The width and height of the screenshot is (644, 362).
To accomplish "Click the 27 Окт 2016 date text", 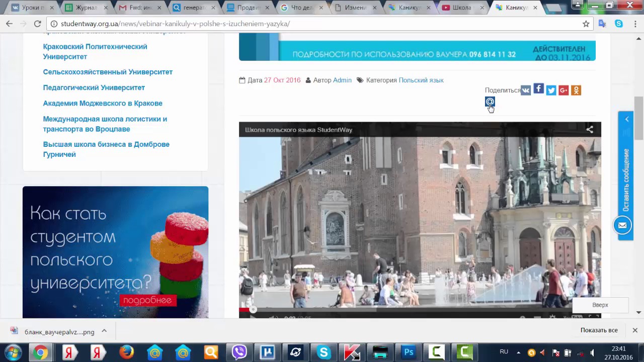I will pyautogui.click(x=282, y=80).
